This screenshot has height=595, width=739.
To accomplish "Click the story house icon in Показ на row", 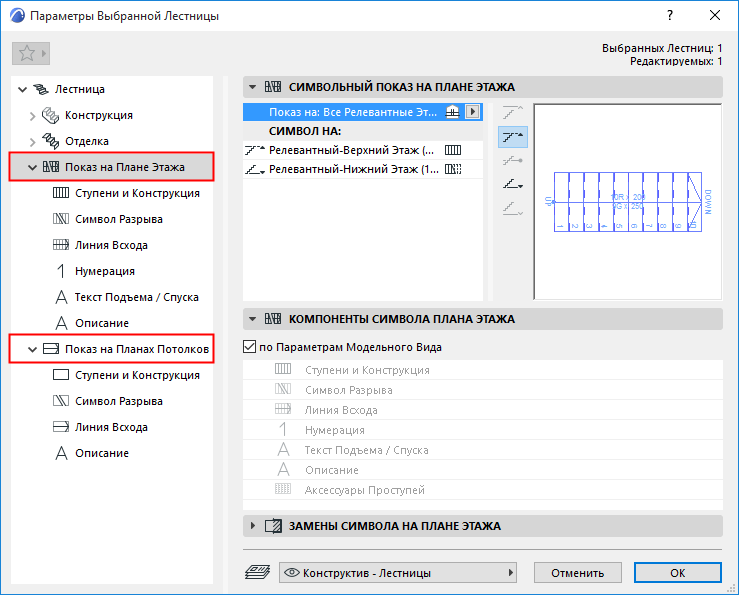I will pyautogui.click(x=452, y=112).
